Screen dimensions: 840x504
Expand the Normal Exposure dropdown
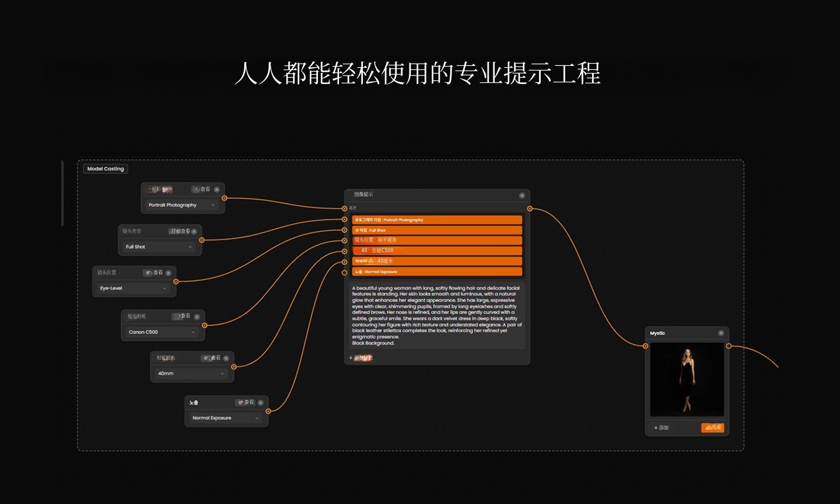coord(226,418)
